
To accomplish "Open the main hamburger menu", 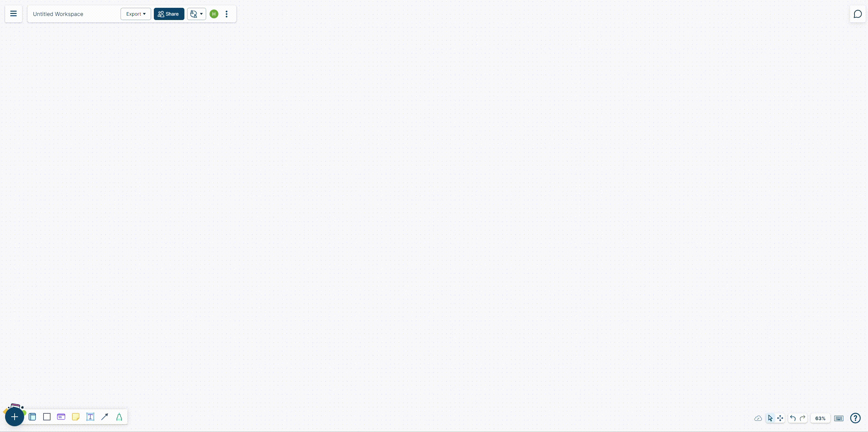I will click(x=13, y=14).
